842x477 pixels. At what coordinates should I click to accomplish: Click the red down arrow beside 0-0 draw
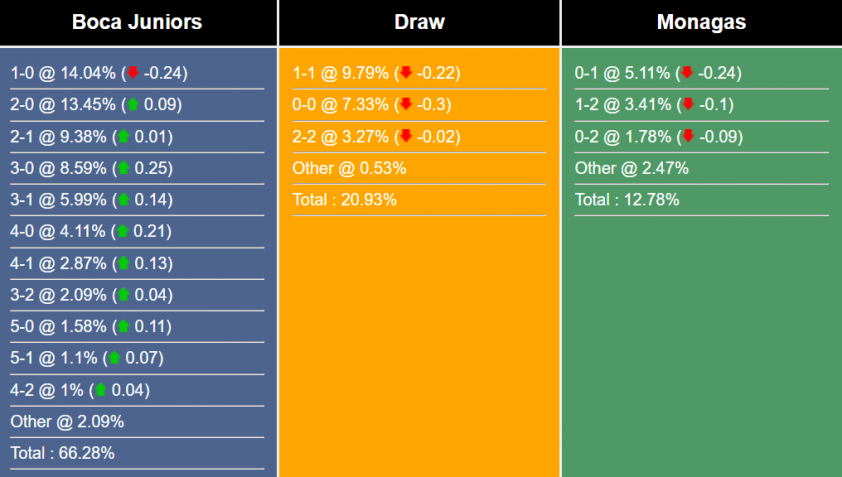coord(406,104)
